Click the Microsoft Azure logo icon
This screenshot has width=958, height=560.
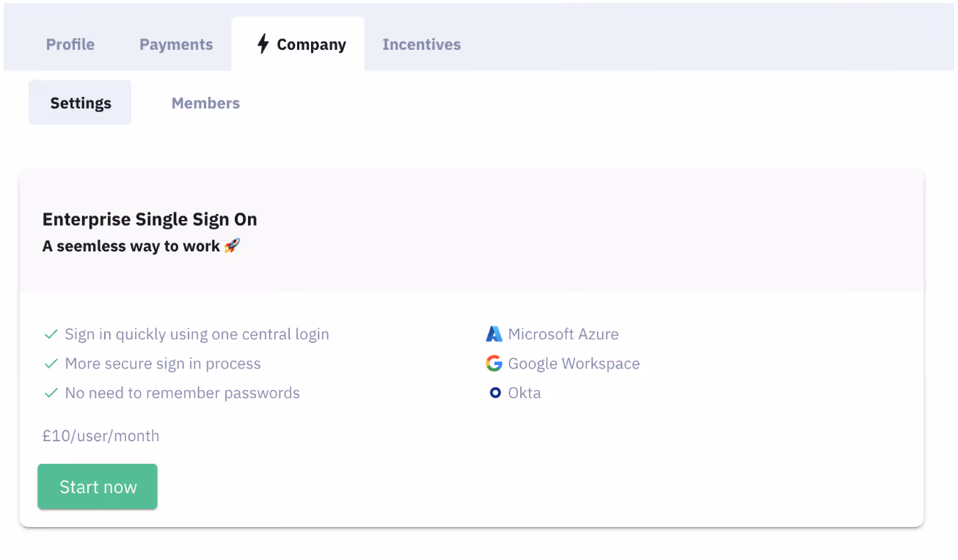(494, 334)
